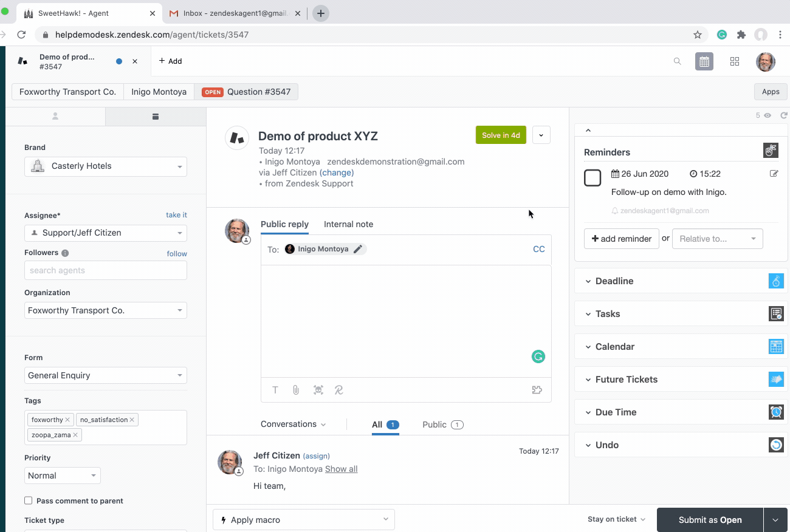Viewport: 790px width, 532px height.
Task: Switch to the Internal note tab
Action: click(348, 224)
